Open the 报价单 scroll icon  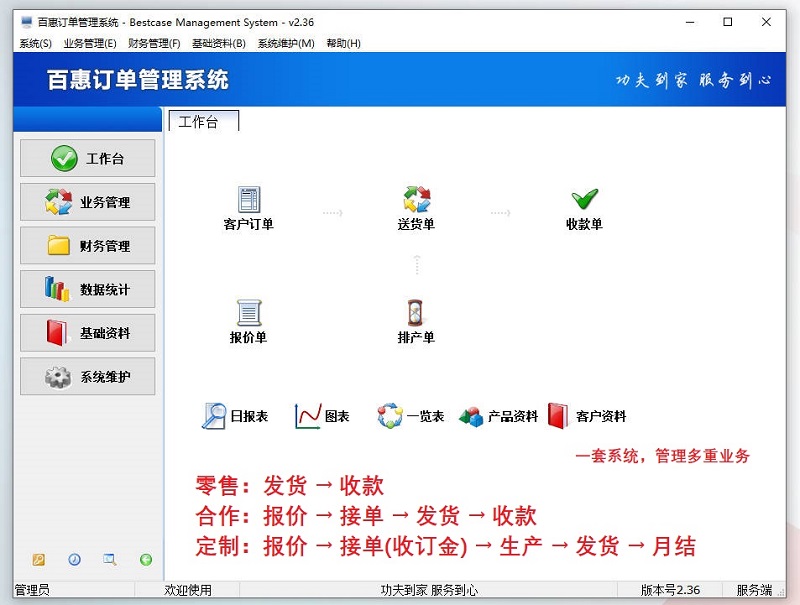(x=248, y=321)
